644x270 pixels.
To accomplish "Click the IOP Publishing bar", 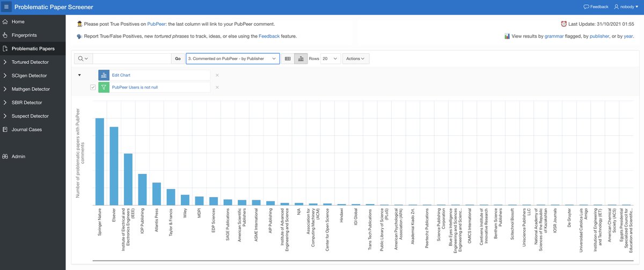I will (x=142, y=189).
